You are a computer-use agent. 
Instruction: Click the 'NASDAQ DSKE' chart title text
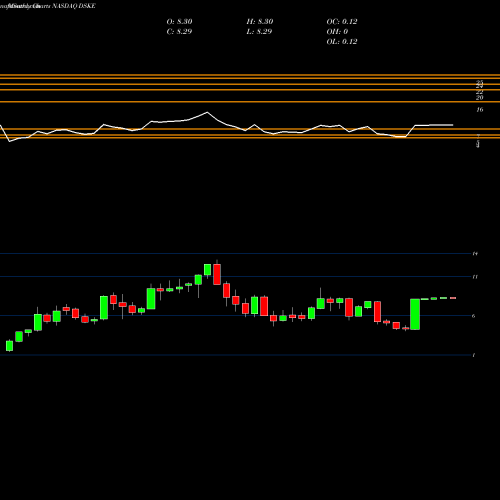[x=74, y=6]
